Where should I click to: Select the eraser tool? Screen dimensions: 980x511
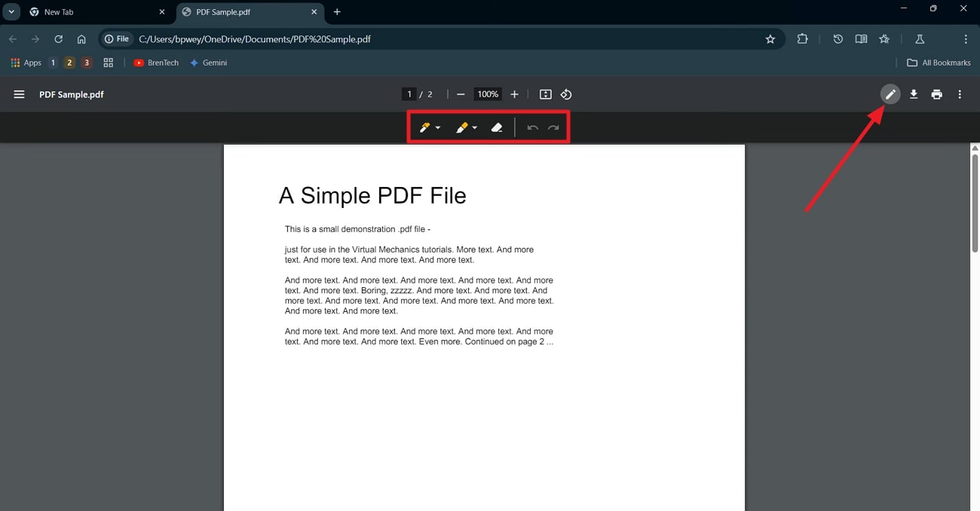point(497,128)
